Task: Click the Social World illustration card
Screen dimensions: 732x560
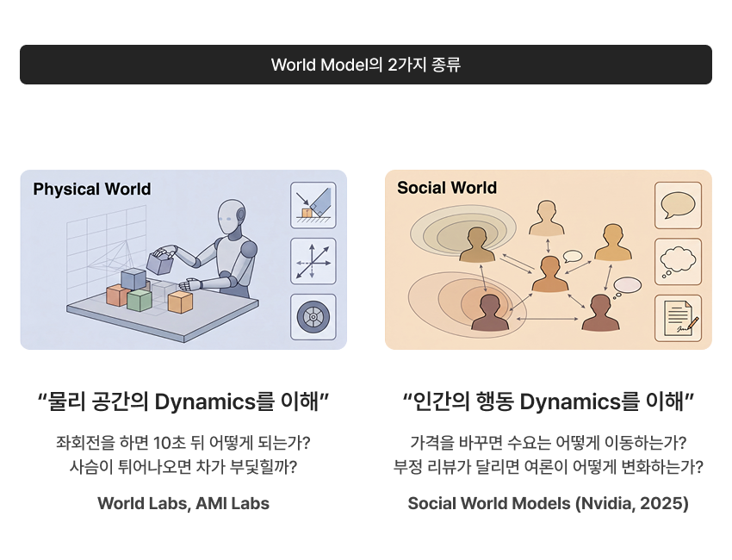Action: [548, 259]
